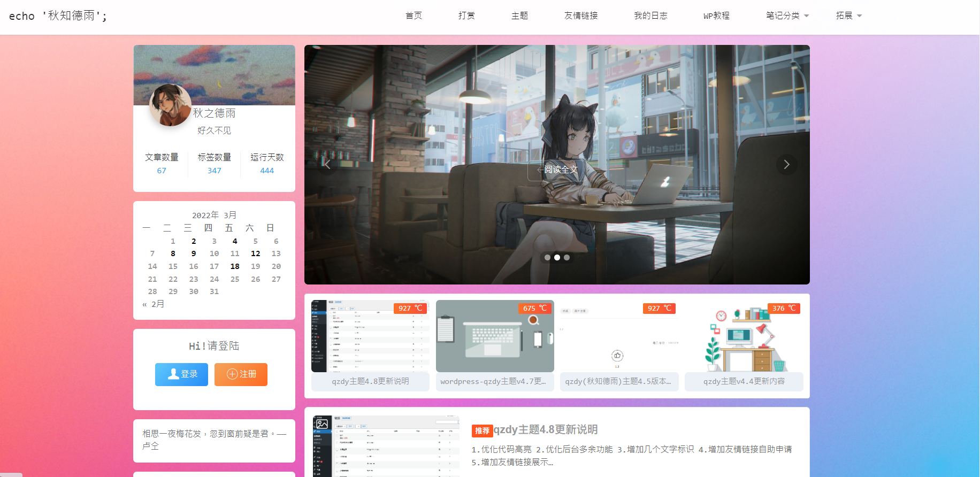Image resolution: width=980 pixels, height=477 pixels.
Task: Click the 推荐 tag on the article
Action: click(482, 430)
